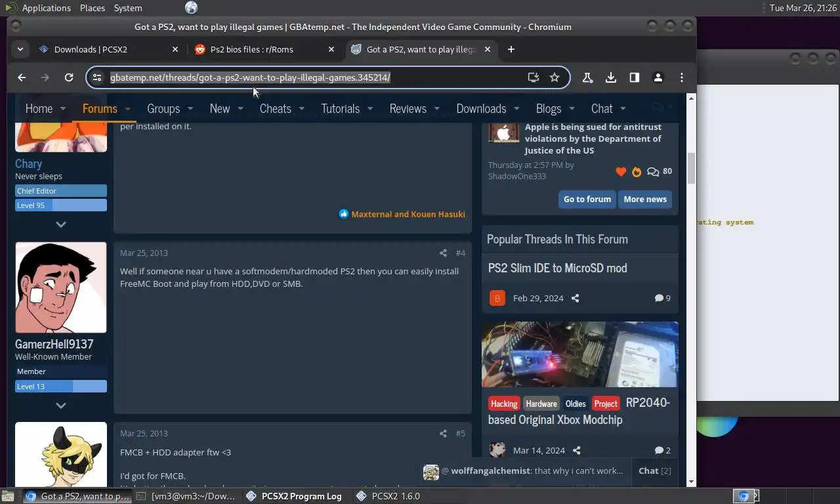This screenshot has width=840, height=504.
Task: Close the Downloads | PCSX2 tab
Action: pyautogui.click(x=175, y=49)
